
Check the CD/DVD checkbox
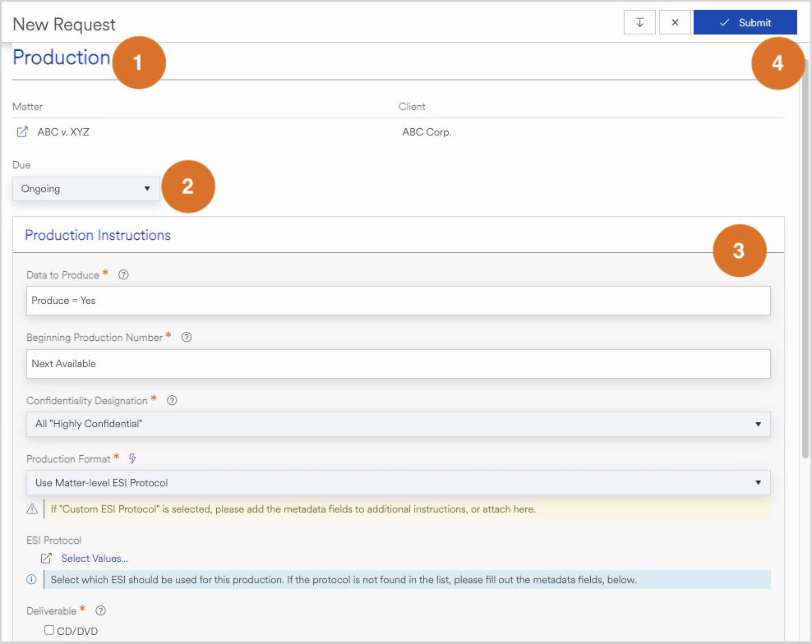pos(49,631)
